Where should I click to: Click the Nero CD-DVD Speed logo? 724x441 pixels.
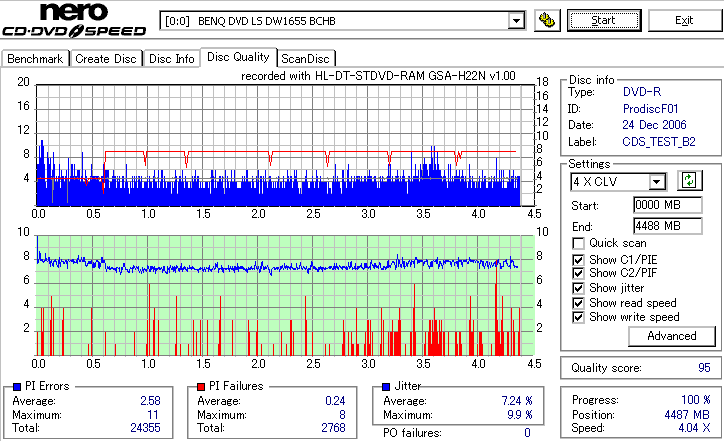tap(74, 20)
